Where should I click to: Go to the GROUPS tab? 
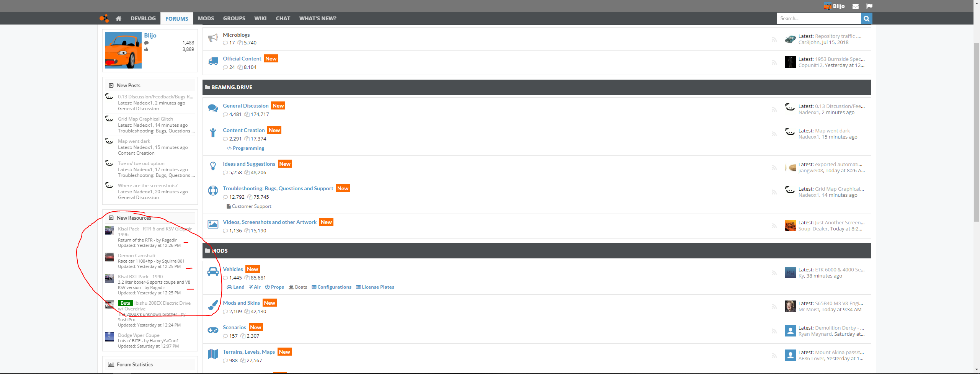(x=234, y=18)
